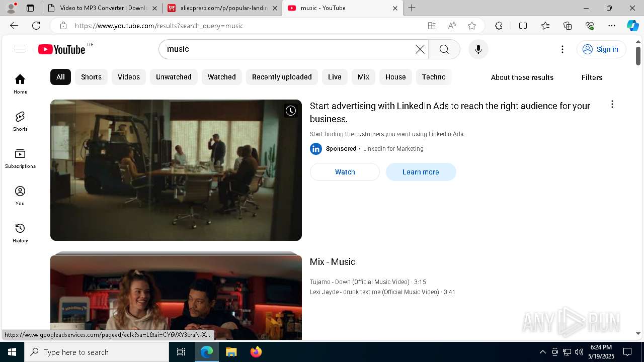Refresh the current page
Image resolution: width=644 pixels, height=362 pixels.
tap(36, 26)
